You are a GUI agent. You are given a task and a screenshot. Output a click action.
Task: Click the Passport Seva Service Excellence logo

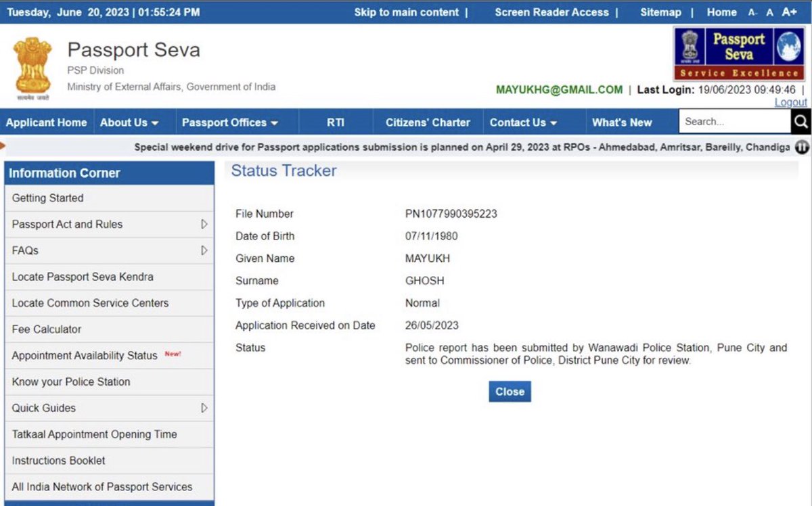[739, 54]
